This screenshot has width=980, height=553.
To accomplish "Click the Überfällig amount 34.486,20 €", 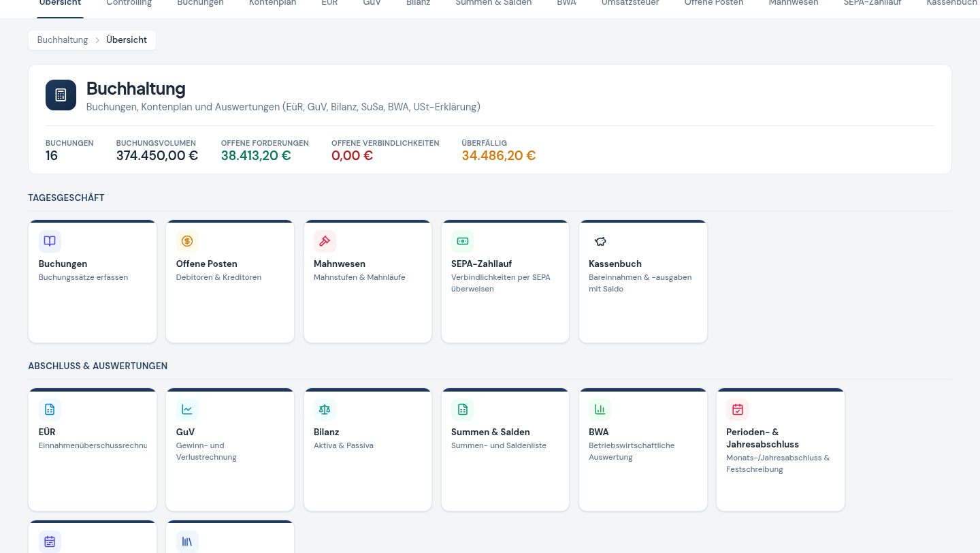I will point(499,156).
